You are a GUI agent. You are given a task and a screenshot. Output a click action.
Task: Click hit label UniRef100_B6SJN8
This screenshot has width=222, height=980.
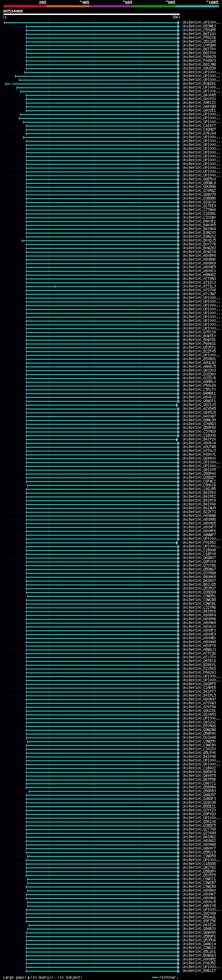(x=199, y=64)
